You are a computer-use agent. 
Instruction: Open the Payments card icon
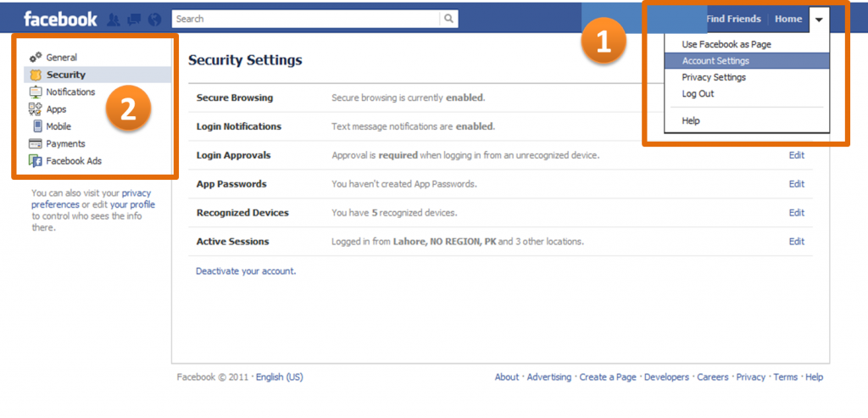click(36, 144)
